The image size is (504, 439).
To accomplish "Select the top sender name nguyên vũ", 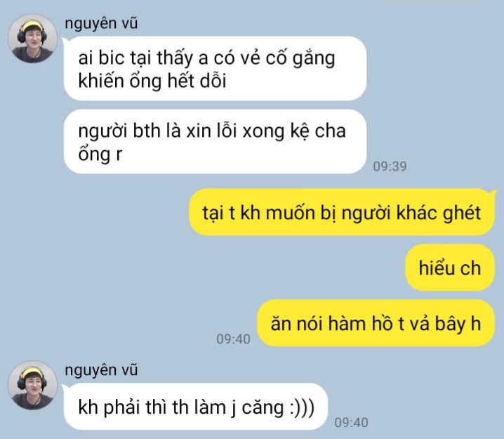I will click(x=101, y=24).
